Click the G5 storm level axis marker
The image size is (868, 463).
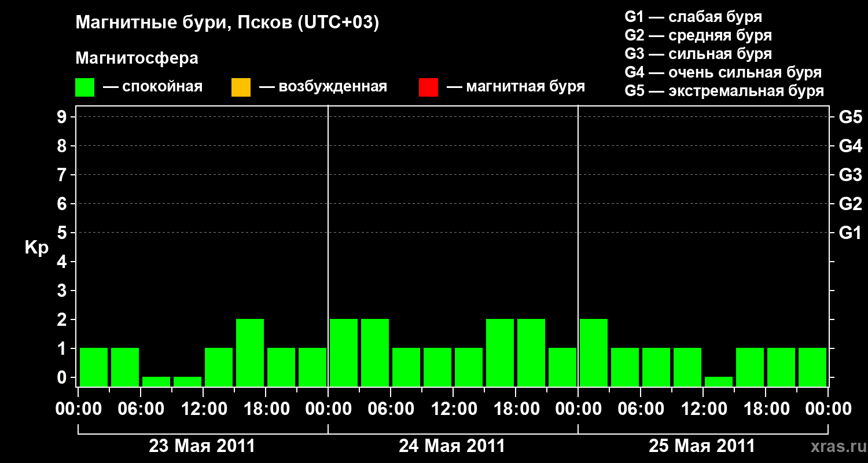click(851, 117)
